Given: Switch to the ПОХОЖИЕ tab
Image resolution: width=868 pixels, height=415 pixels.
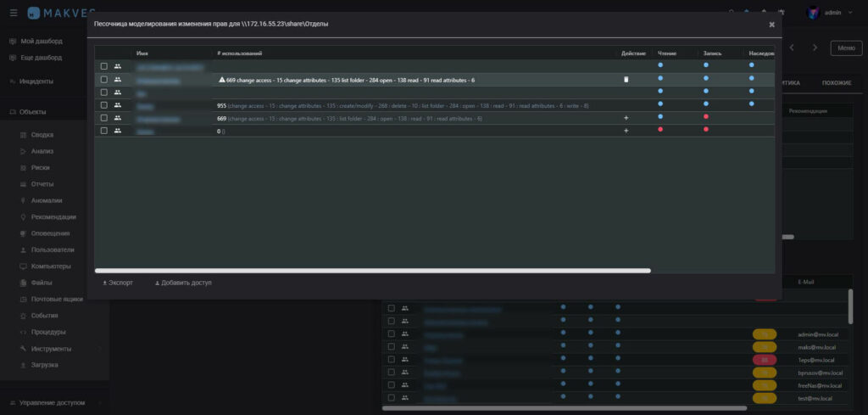Looking at the screenshot, I should (836, 83).
